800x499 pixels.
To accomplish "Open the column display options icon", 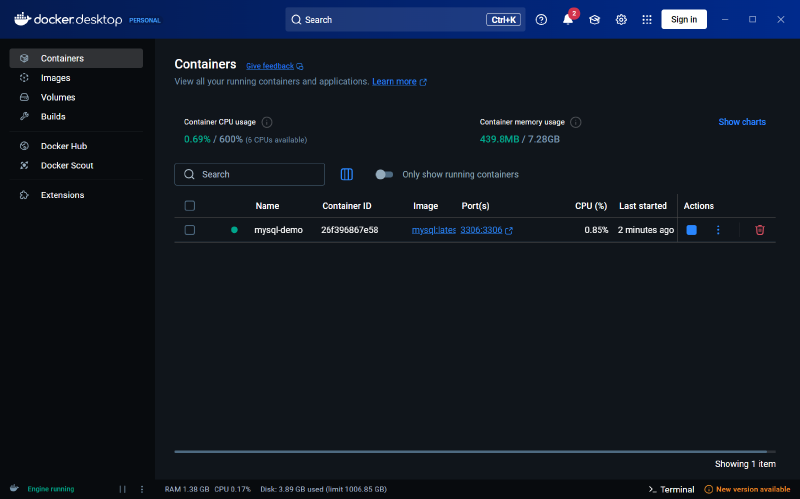I will [x=347, y=174].
